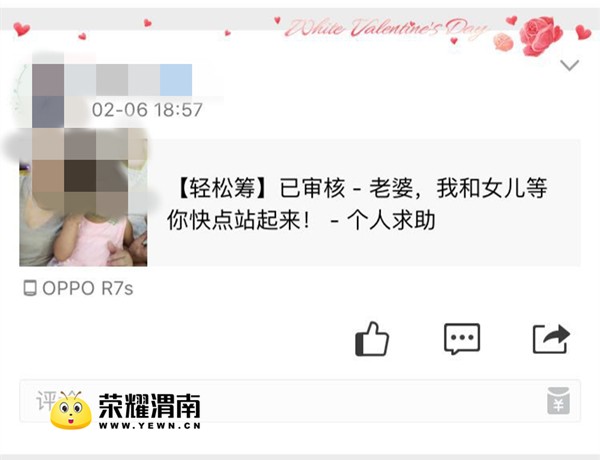This screenshot has height=460, width=600.
Task: Open the www.yewn.cn watermark link
Action: pyautogui.click(x=150, y=426)
